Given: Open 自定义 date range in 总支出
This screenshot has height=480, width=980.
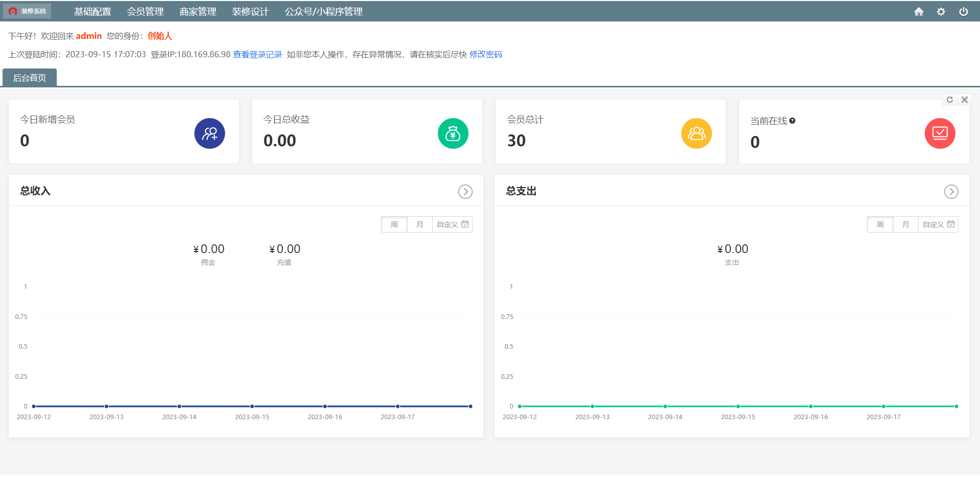Looking at the screenshot, I should tap(939, 224).
